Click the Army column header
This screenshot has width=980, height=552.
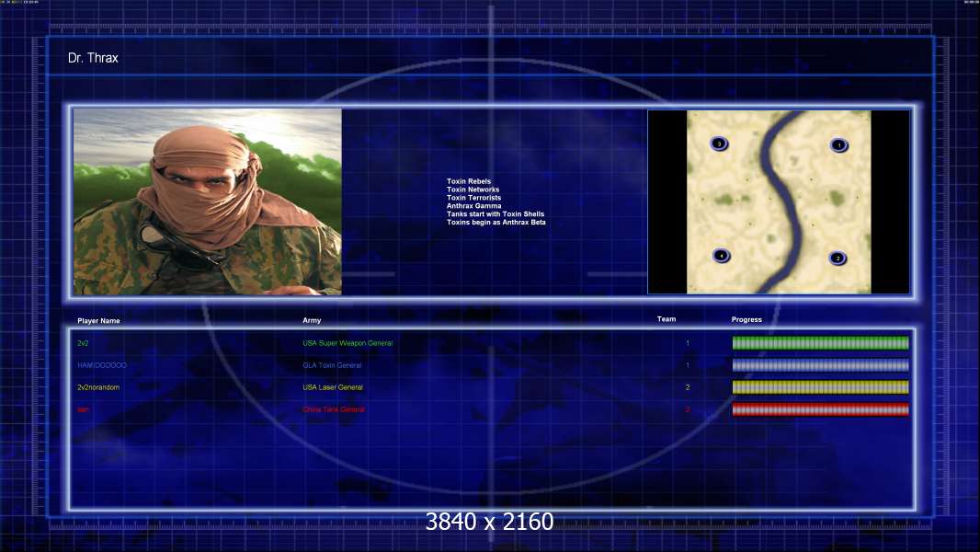point(312,320)
